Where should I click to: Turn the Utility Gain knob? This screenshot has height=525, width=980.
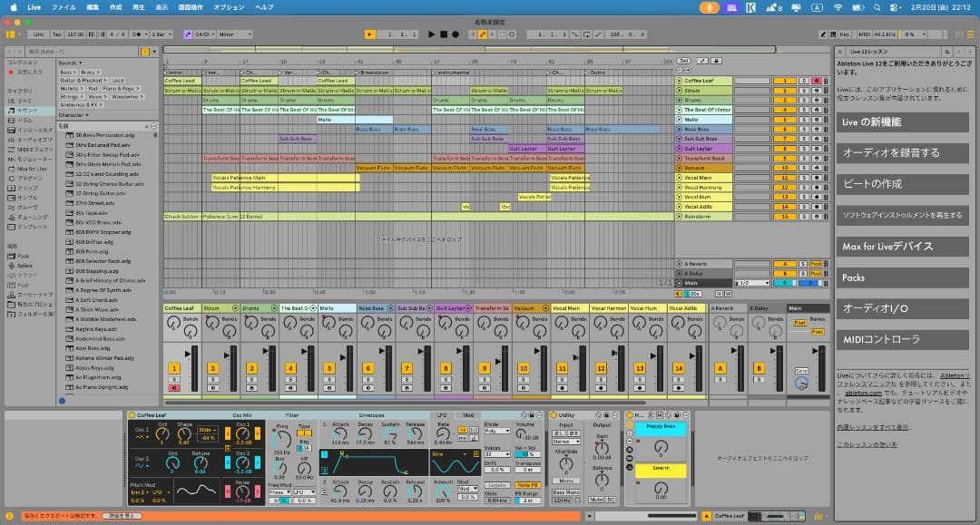(602, 448)
